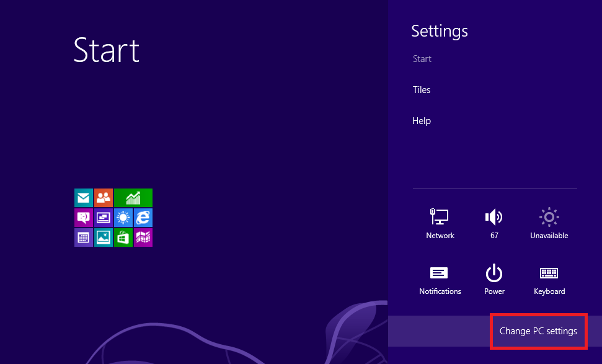
Task: Open the Finance chart tile
Action: click(133, 198)
